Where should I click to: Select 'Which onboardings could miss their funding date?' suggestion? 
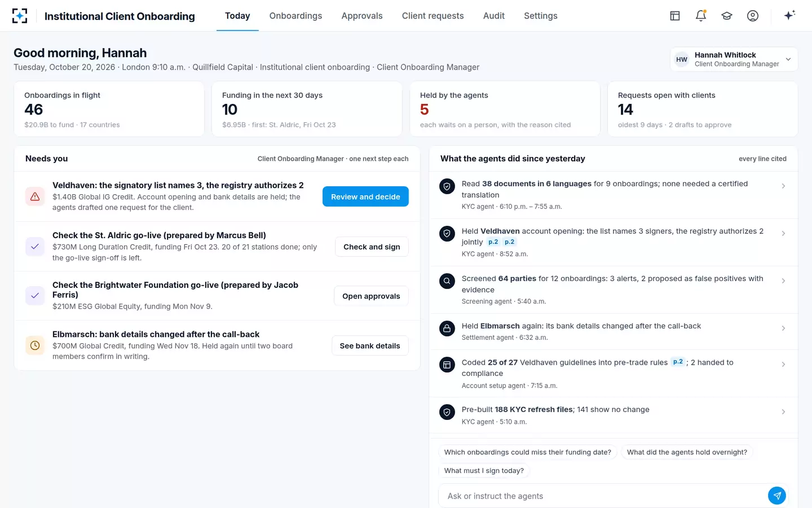point(527,452)
